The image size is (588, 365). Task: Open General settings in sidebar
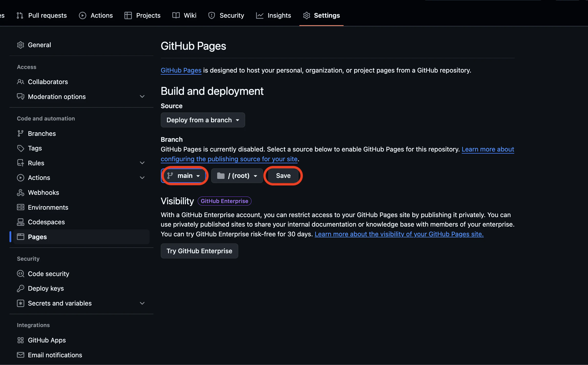(x=81, y=45)
